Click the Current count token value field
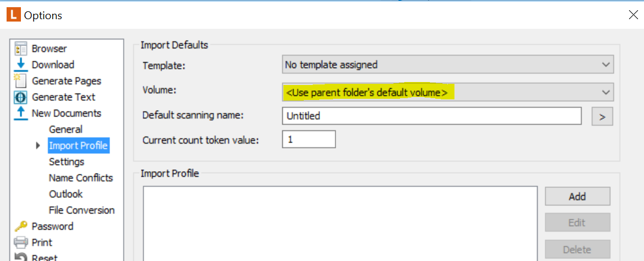The image size is (644, 261). (x=309, y=139)
